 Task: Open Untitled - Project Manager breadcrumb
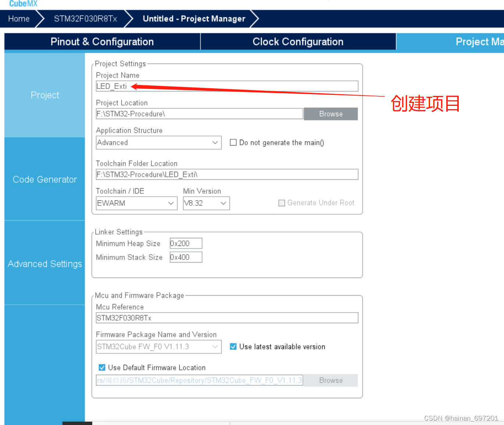194,19
